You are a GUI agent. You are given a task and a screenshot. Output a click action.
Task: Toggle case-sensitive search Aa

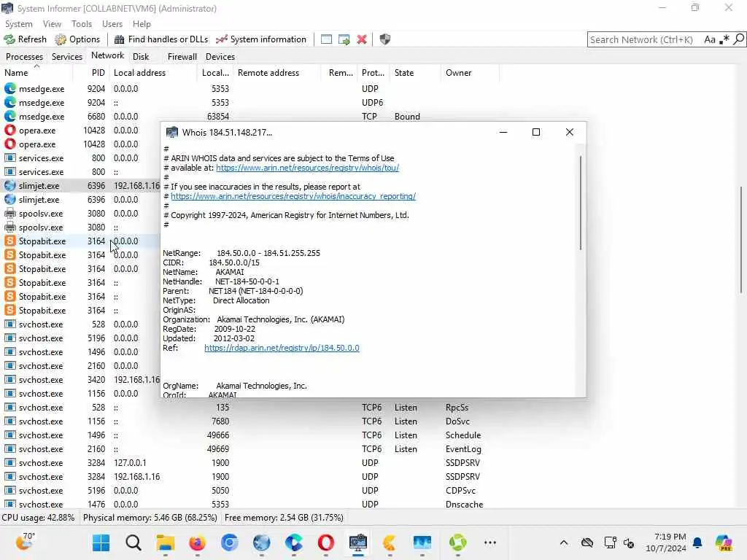click(x=710, y=39)
